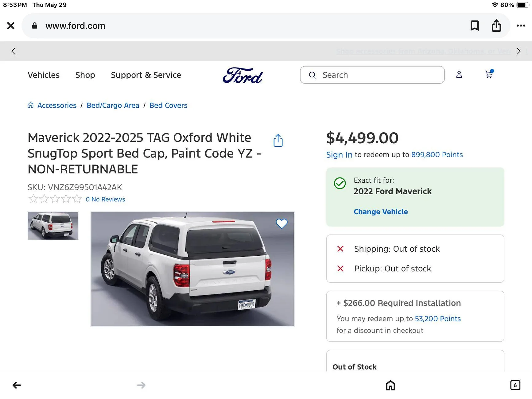532x399 pixels.
Task: Bookmark this page
Action: 475,26
